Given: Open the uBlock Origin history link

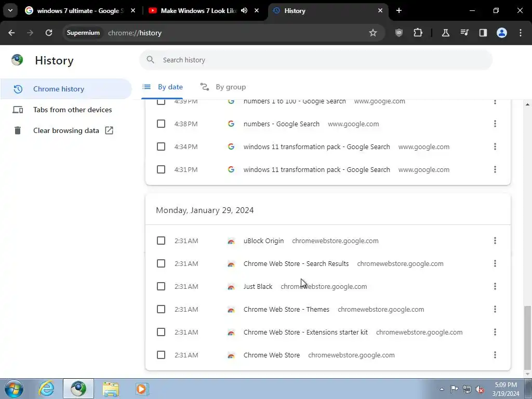Looking at the screenshot, I should click(x=263, y=241).
